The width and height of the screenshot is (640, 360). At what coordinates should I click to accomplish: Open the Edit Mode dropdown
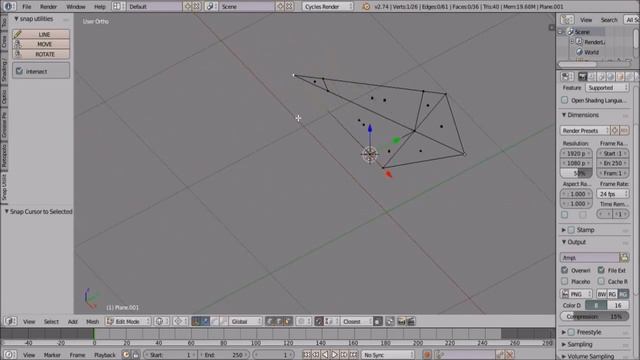point(128,322)
